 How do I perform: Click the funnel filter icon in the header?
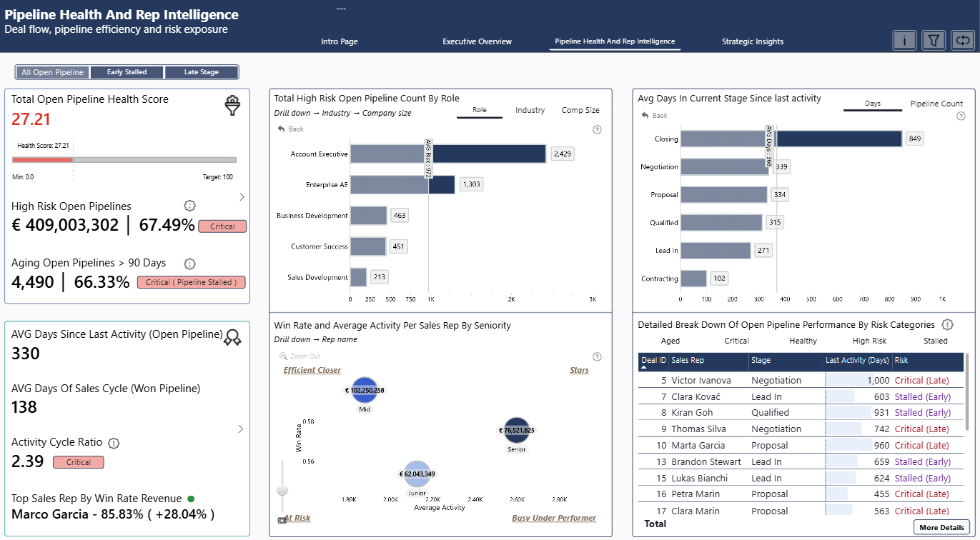pos(934,41)
